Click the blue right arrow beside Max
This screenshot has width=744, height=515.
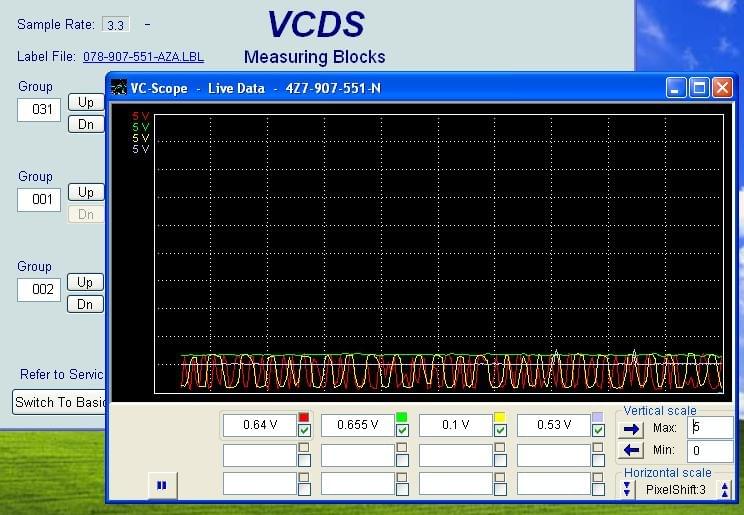[x=631, y=429]
